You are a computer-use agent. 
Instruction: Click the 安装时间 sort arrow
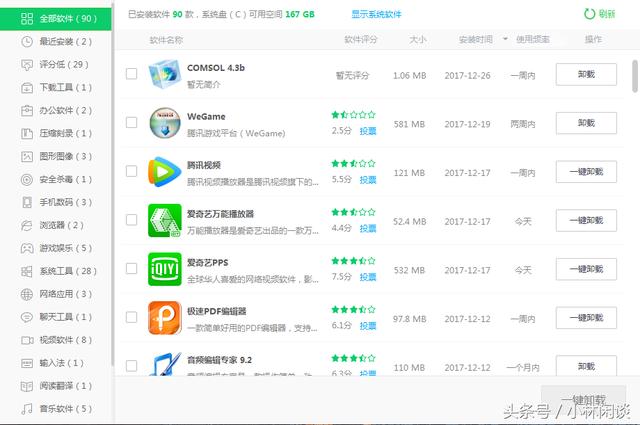click(x=505, y=39)
